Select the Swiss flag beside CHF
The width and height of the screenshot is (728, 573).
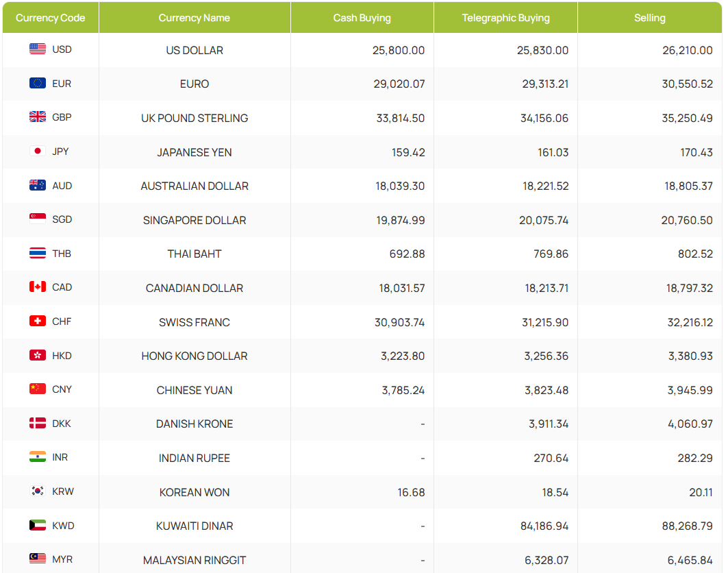[x=38, y=321]
